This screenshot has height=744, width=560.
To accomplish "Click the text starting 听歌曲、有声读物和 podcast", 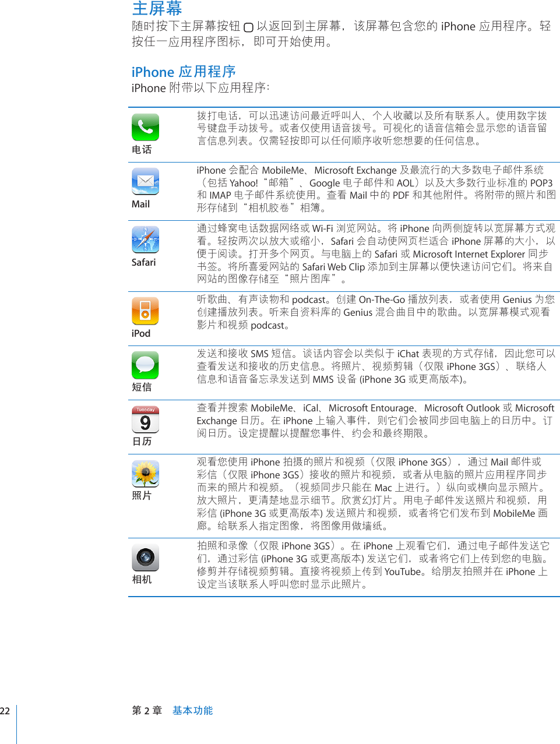I will coord(376,312).
